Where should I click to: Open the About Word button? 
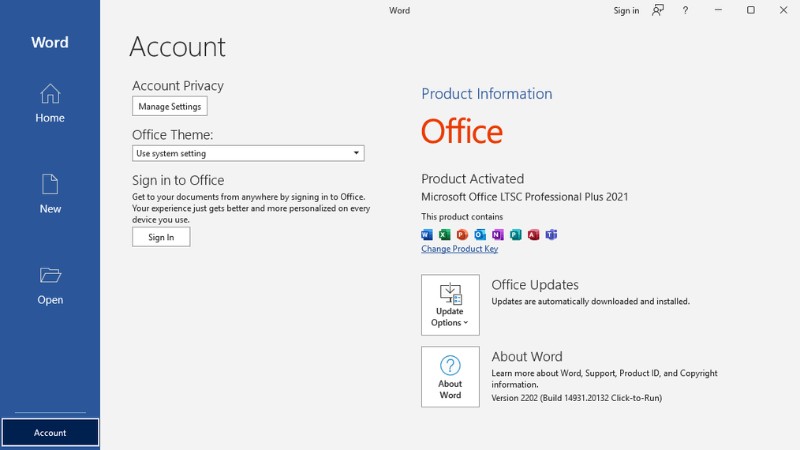(450, 377)
